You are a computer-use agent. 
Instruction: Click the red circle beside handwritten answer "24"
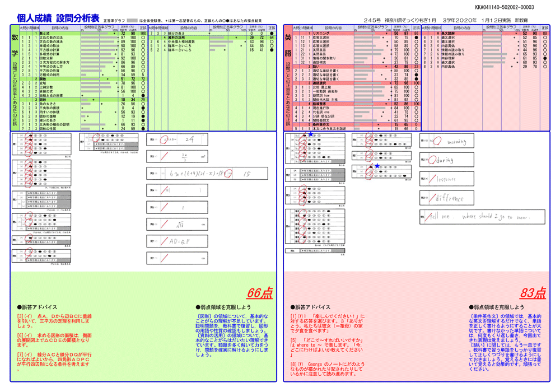pyautogui.click(x=164, y=140)
